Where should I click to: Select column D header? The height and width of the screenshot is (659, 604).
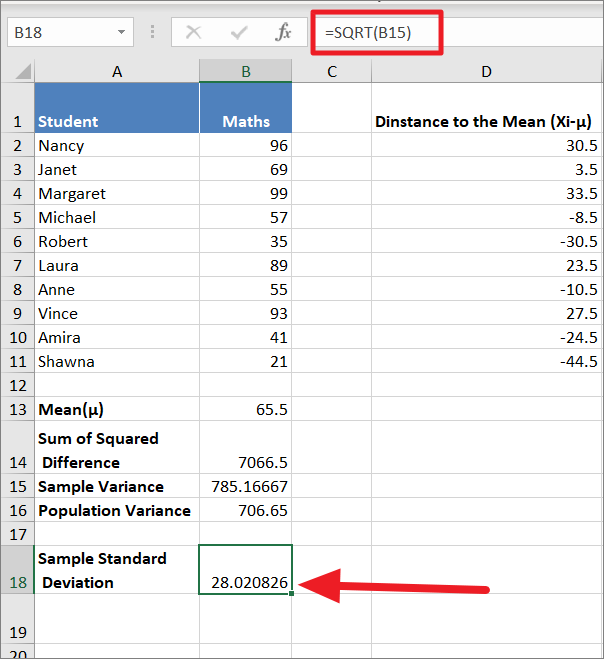(487, 71)
